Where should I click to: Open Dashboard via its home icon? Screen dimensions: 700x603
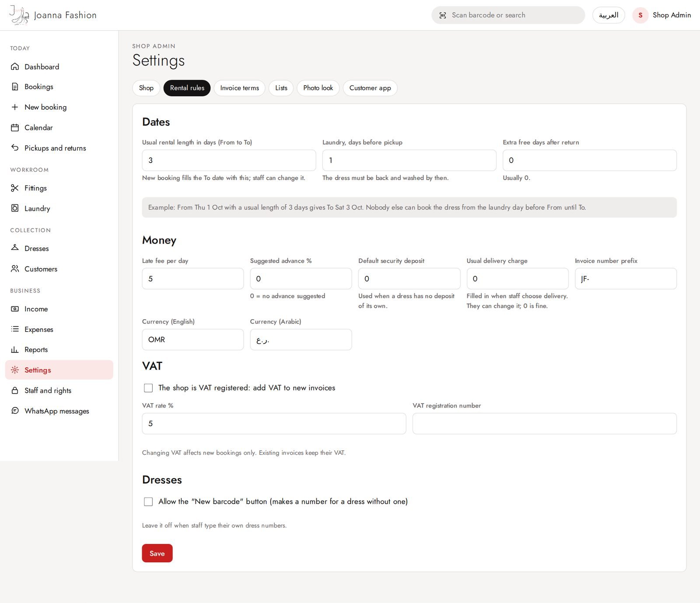[x=15, y=66]
